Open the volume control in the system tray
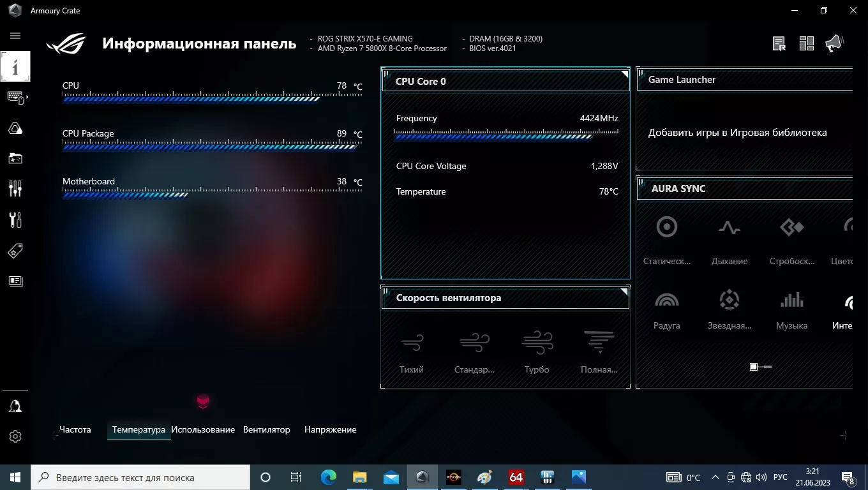 click(761, 477)
